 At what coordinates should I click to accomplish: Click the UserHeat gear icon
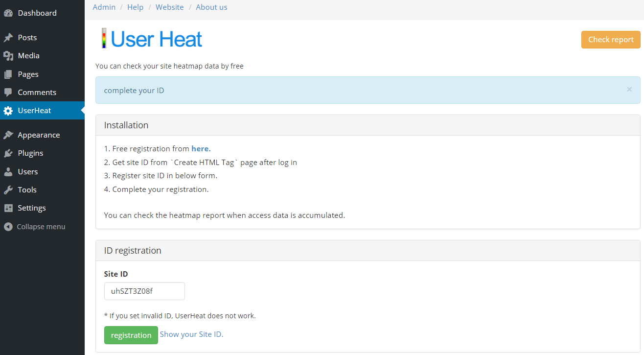[8, 111]
